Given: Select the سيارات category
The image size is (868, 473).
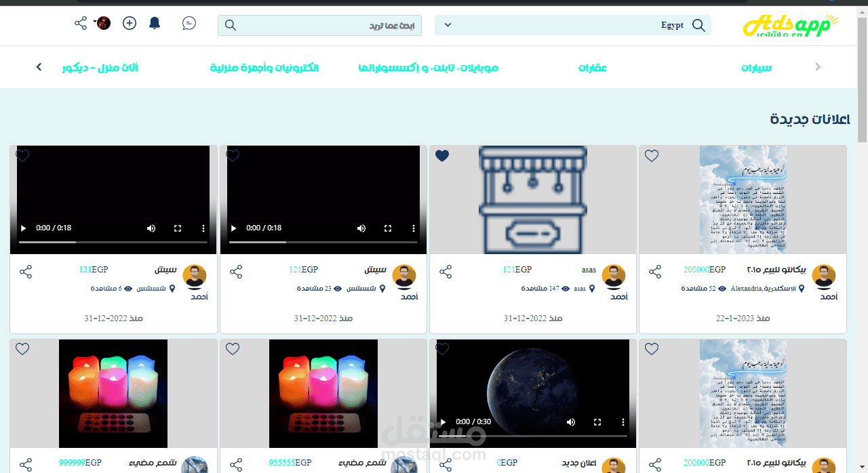Looking at the screenshot, I should 756,68.
